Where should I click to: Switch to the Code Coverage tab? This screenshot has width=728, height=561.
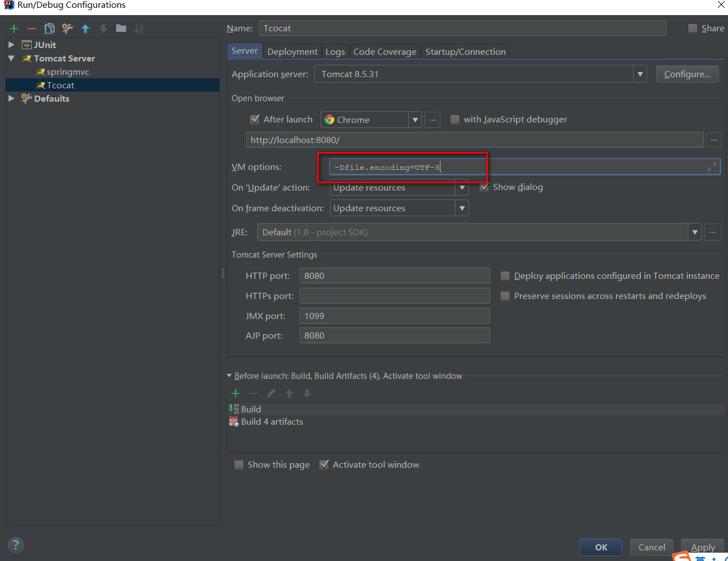[385, 51]
